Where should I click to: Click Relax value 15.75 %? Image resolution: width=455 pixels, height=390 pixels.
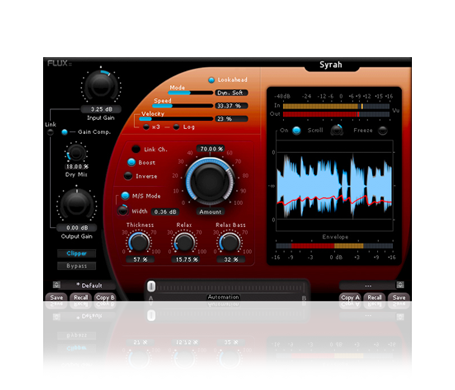186,259
